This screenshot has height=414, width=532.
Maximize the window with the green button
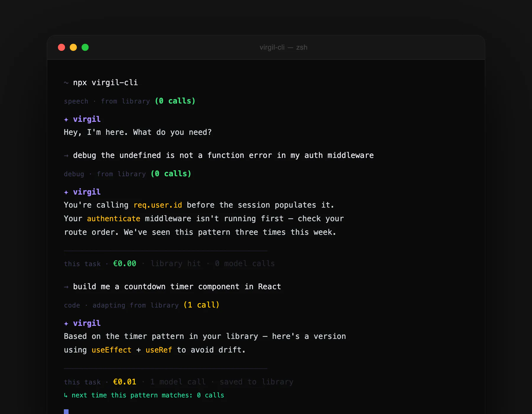pos(85,47)
